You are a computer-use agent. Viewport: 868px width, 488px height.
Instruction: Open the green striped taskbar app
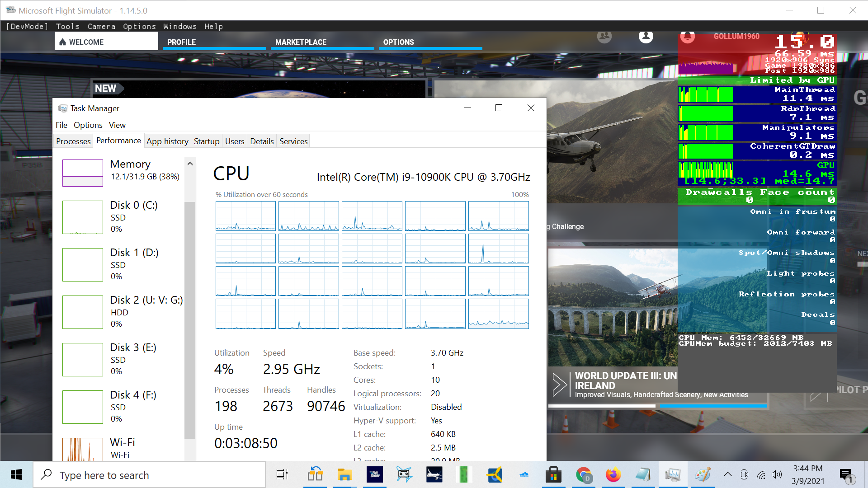click(x=464, y=475)
